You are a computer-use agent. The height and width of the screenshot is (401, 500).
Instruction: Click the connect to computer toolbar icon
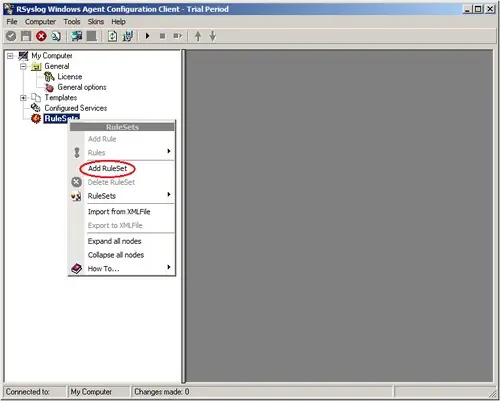pos(77,36)
